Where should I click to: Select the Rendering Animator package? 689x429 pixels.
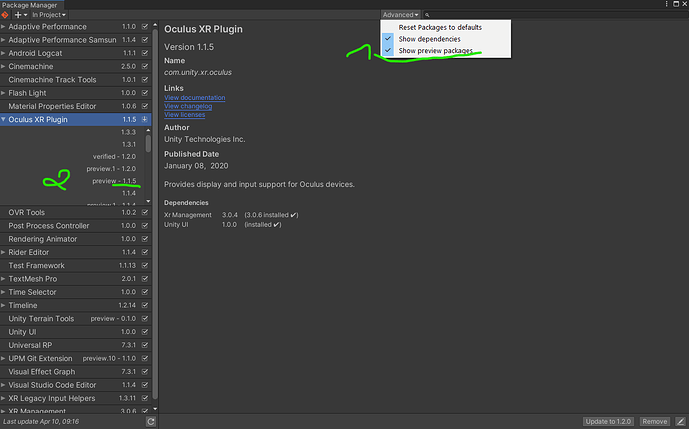[76, 239]
